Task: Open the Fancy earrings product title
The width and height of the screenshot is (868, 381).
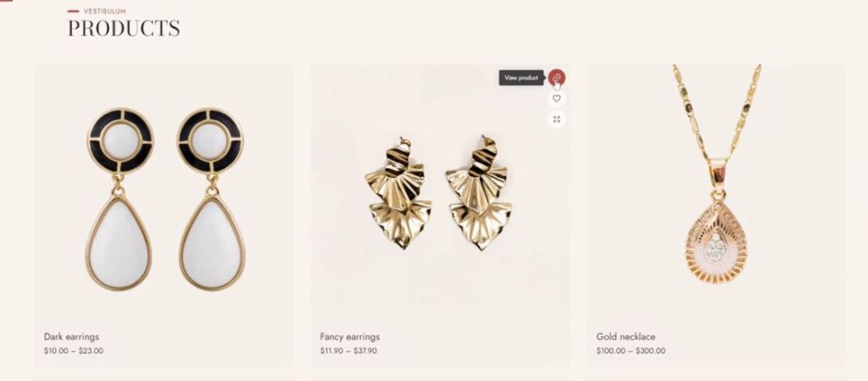Action: point(350,337)
